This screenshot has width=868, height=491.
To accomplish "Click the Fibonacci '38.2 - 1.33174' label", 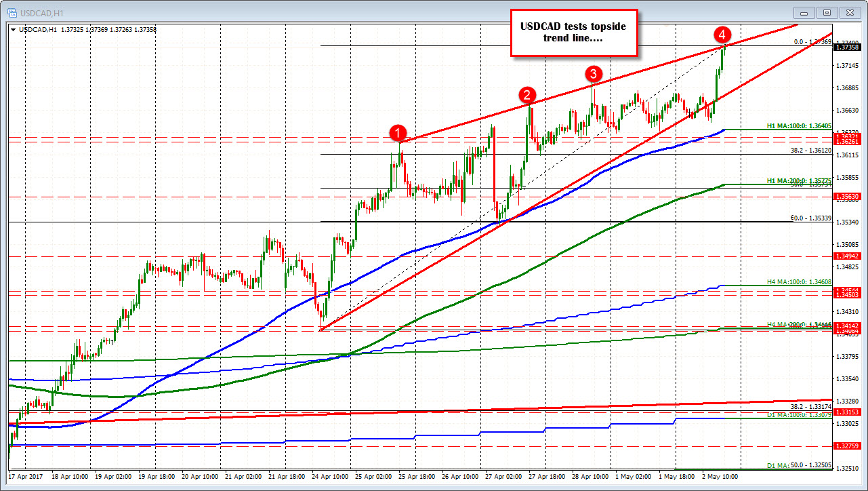I will pyautogui.click(x=811, y=407).
